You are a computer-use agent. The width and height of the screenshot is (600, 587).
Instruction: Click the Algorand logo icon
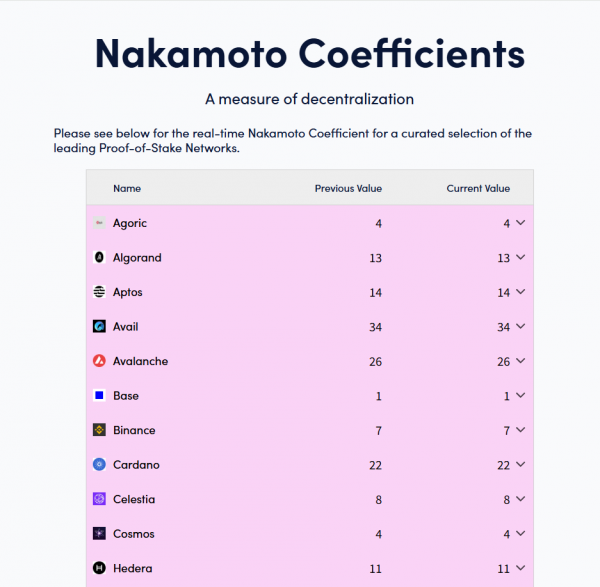(99, 258)
